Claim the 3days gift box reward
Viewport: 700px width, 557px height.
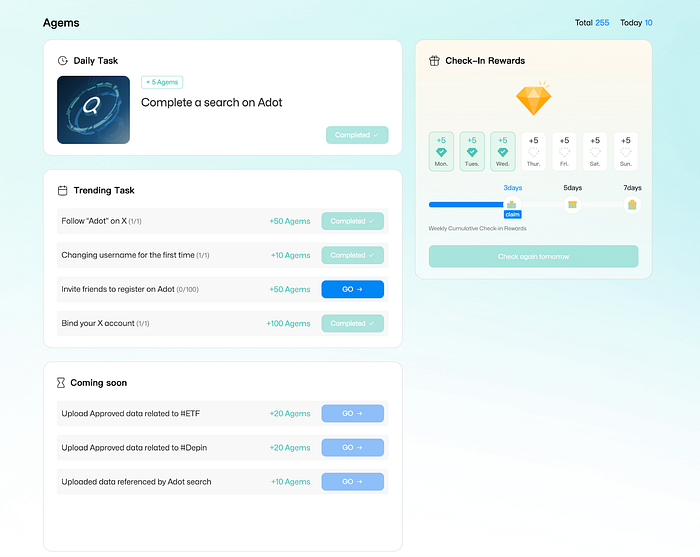pos(512,205)
